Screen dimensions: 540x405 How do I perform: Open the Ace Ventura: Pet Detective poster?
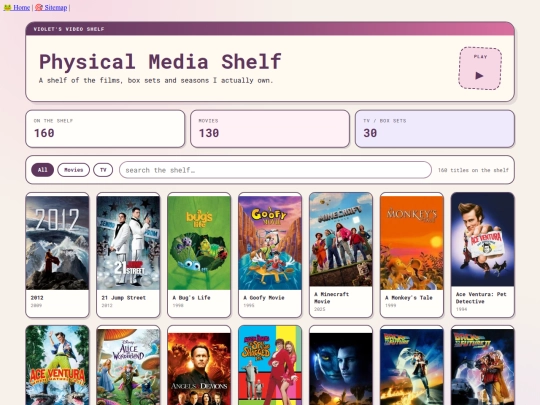point(483,239)
